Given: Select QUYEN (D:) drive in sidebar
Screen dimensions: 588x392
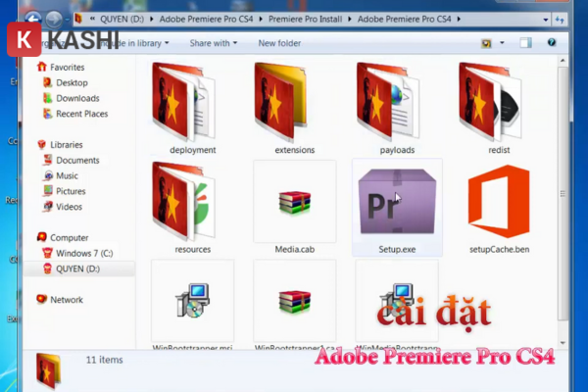Looking at the screenshot, I should pos(78,269).
